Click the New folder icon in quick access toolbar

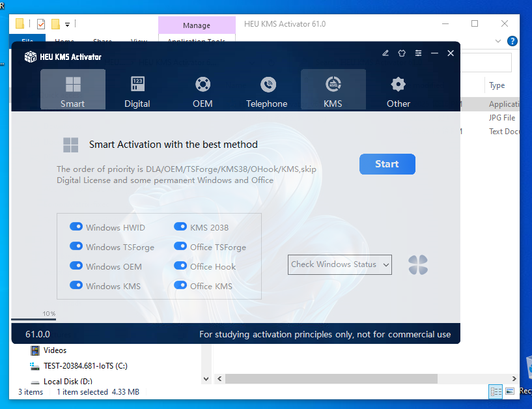click(55, 24)
